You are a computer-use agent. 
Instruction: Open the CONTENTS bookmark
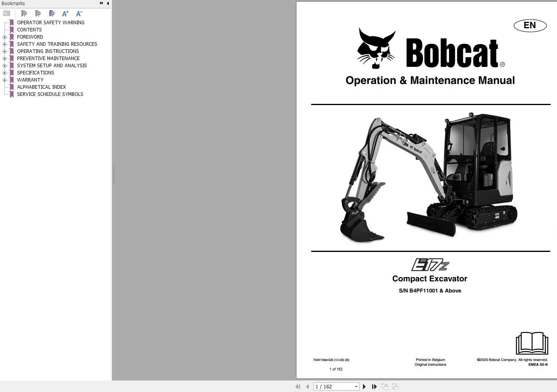tap(29, 30)
